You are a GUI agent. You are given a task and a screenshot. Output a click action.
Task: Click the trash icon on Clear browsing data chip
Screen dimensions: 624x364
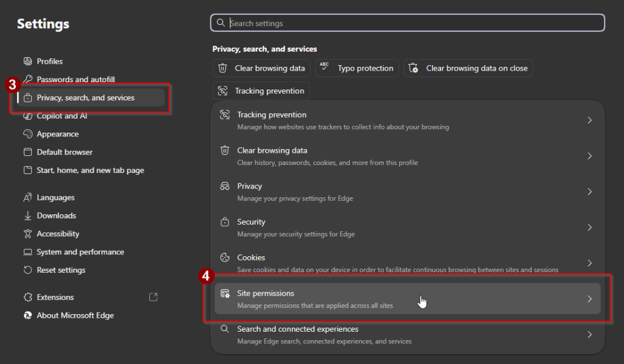click(222, 68)
